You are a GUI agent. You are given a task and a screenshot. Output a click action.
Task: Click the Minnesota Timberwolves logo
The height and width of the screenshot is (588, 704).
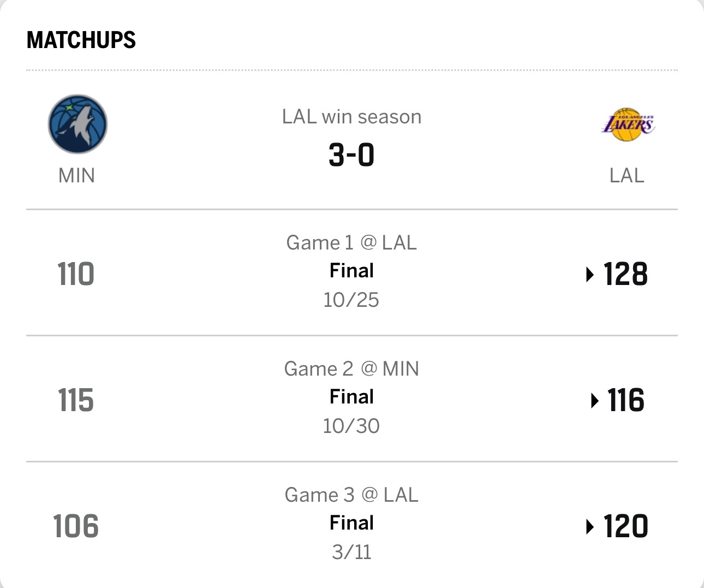tap(77, 124)
